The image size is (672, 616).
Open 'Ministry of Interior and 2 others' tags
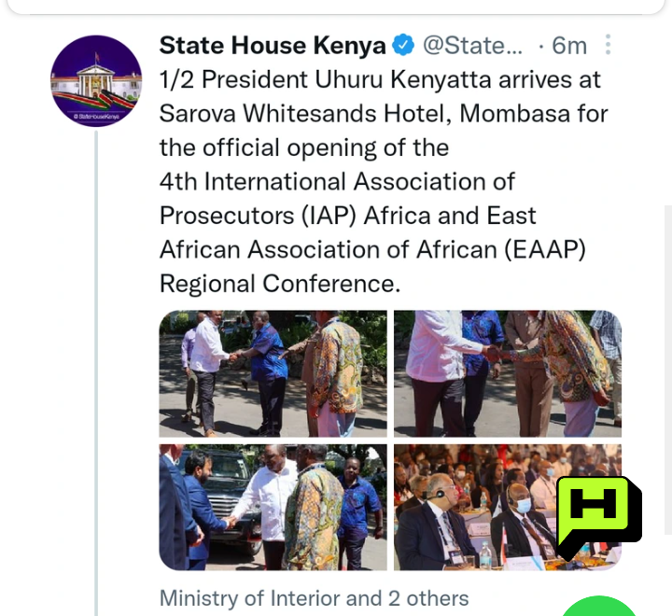point(315,598)
